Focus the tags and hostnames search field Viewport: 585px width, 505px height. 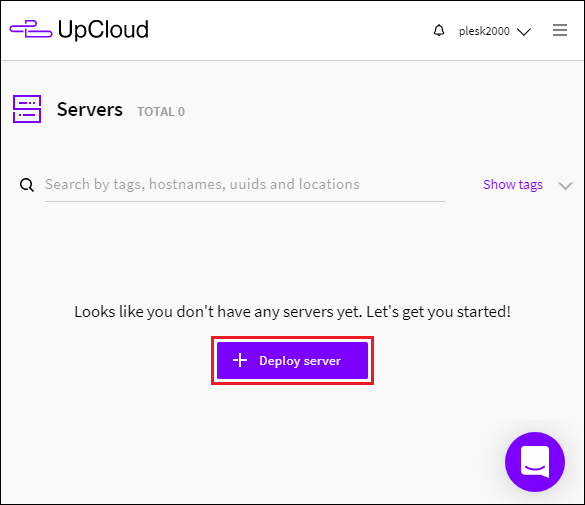click(245, 185)
